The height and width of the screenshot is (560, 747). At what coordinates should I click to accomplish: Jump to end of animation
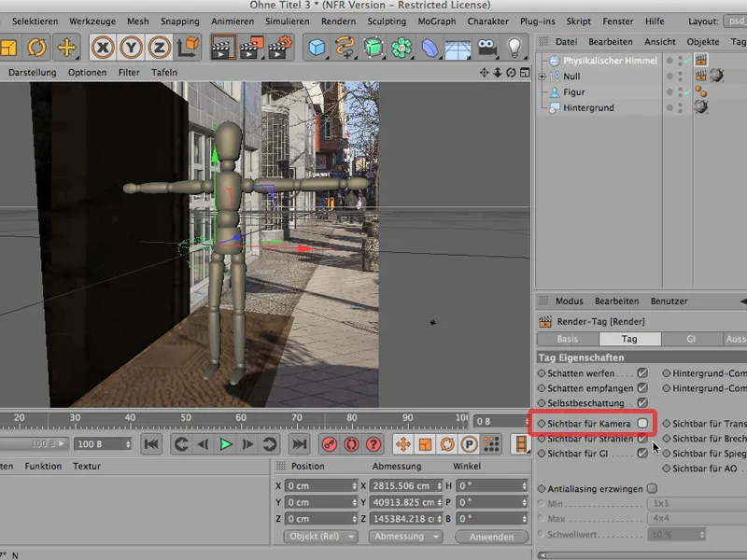[x=299, y=444]
